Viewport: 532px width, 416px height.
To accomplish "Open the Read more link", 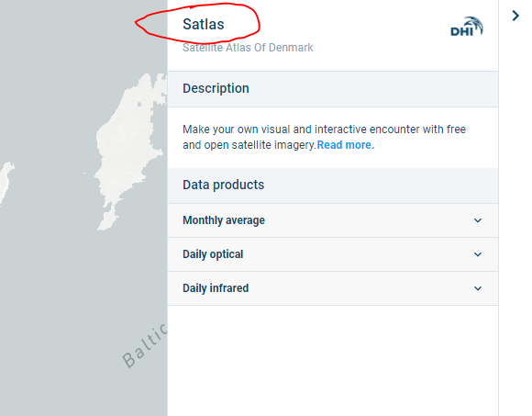I will 346,145.
